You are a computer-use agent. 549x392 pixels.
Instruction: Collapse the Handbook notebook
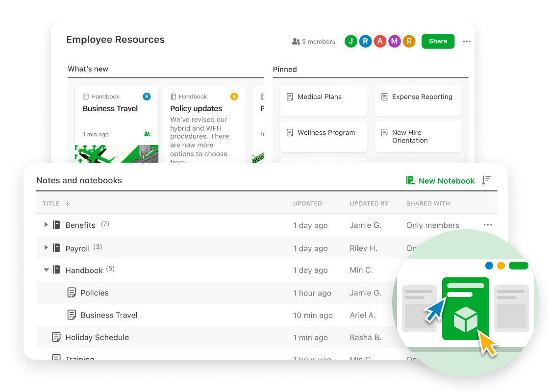[46, 270]
